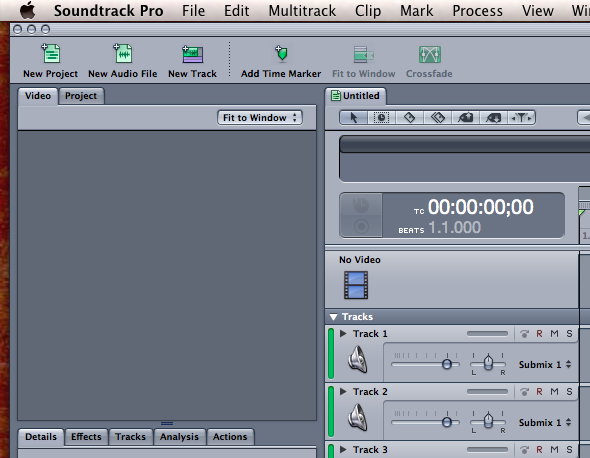Switch to the Effects tab

pyautogui.click(x=86, y=437)
